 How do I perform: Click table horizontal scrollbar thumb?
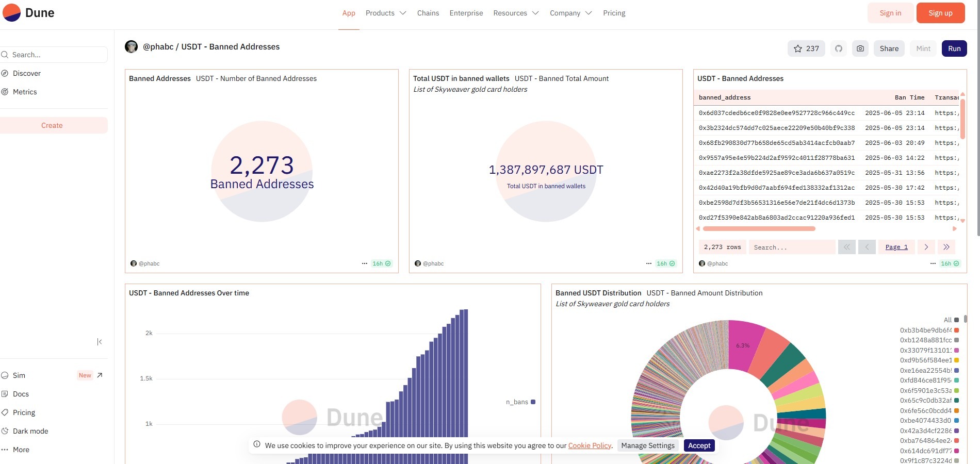[x=759, y=228]
